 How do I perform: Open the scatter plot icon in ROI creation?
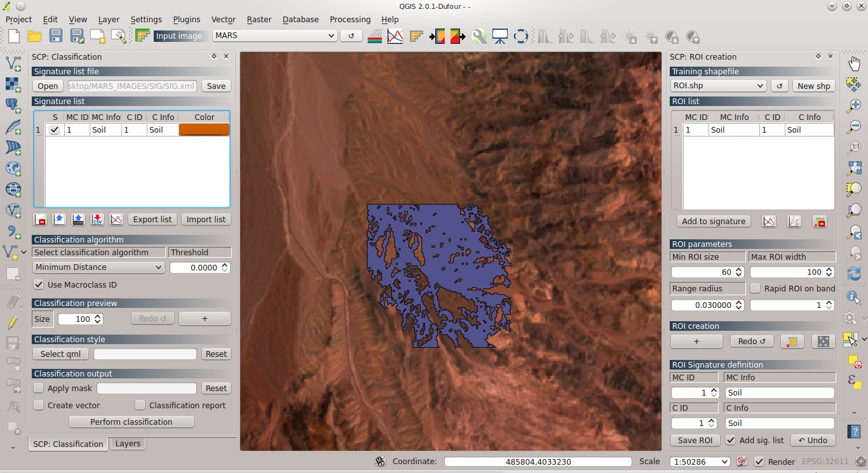(x=794, y=221)
